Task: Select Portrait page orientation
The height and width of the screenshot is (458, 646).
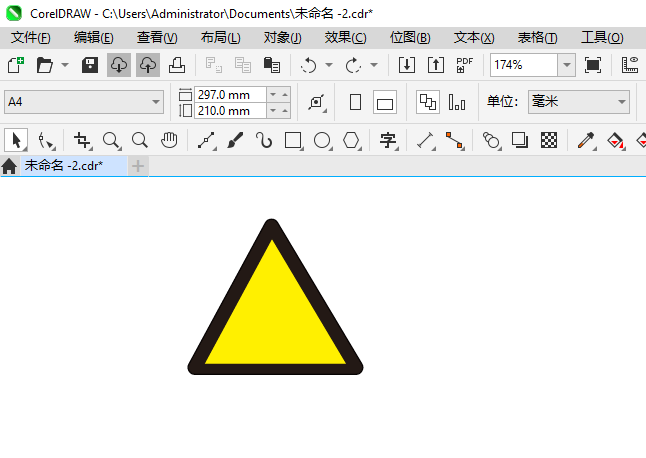Action: pos(356,102)
